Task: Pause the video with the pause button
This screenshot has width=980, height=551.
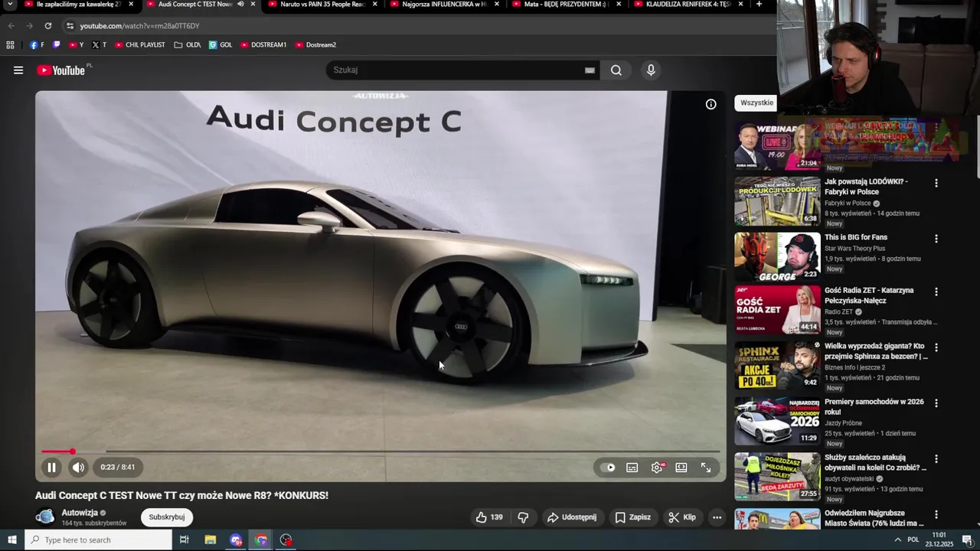Action: [x=51, y=468]
